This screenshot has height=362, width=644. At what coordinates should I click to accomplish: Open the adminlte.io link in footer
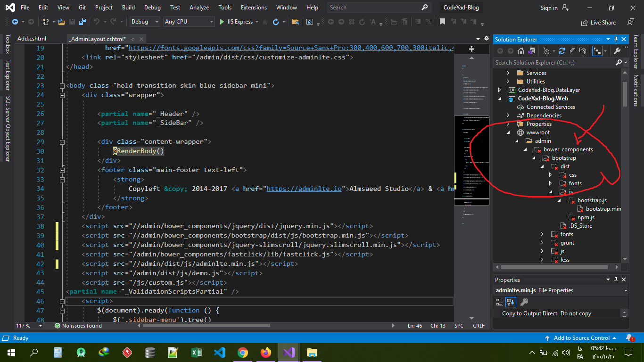click(x=304, y=189)
